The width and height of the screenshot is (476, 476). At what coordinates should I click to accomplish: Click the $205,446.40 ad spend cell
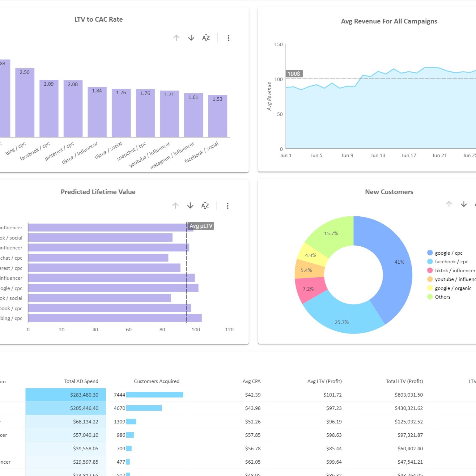(x=66, y=408)
